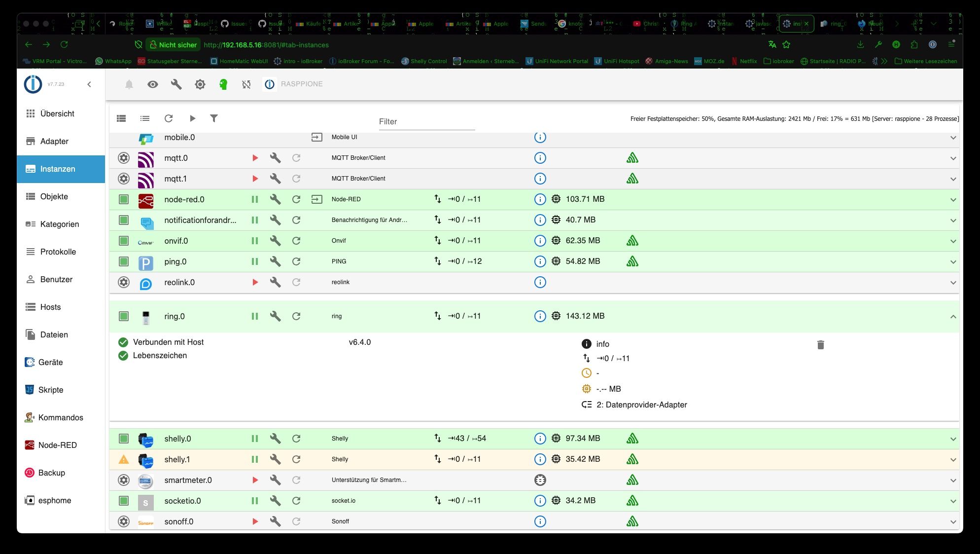Viewport: 980px width, 554px height.
Task: Collapse the ring.0 instance details
Action: [953, 317]
